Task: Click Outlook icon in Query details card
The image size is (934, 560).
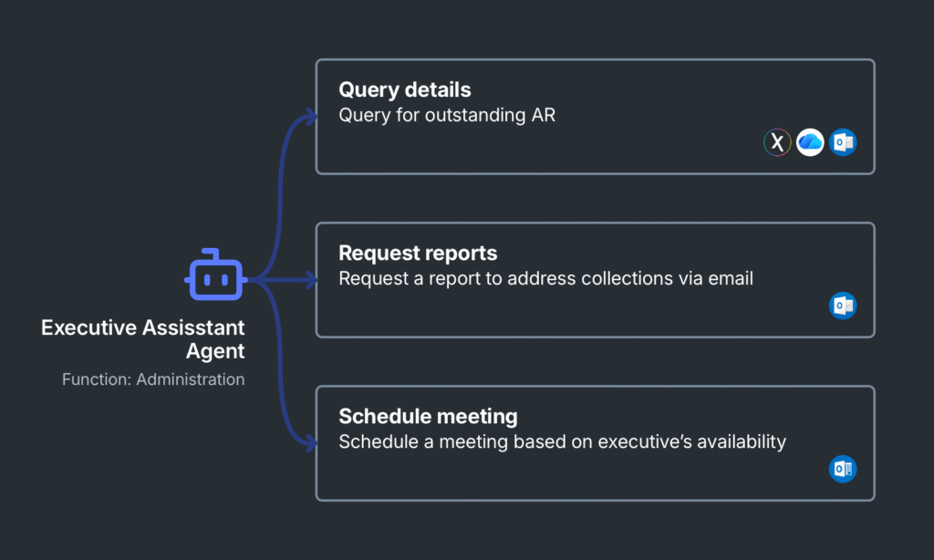Action: pyautogui.click(x=843, y=142)
